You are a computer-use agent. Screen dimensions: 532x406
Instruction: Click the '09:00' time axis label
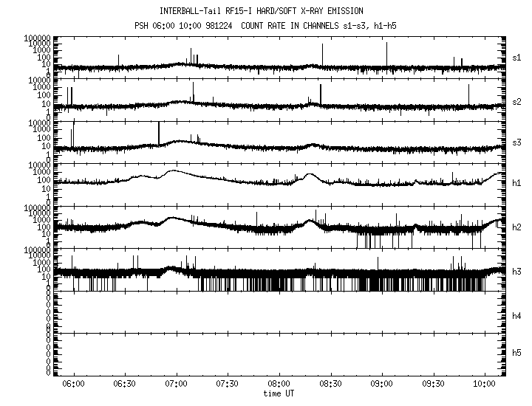(382, 384)
